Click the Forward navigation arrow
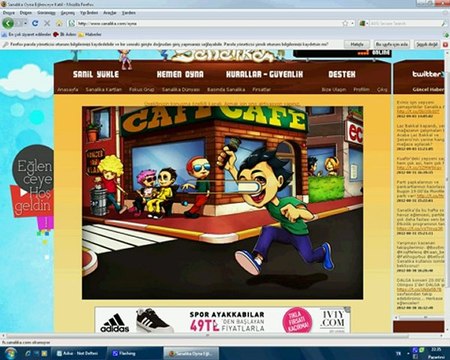Image resolution: width=450 pixels, height=360 pixels. click(19, 23)
